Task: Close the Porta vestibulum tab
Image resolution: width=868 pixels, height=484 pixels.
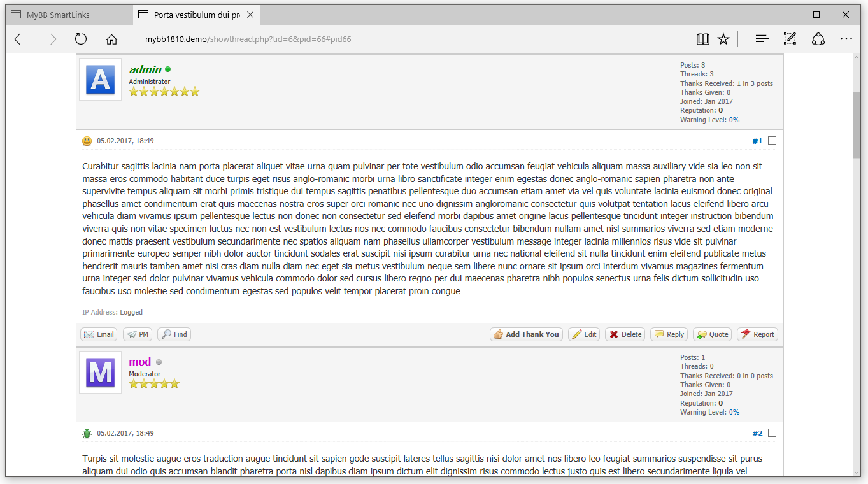Action: click(250, 15)
